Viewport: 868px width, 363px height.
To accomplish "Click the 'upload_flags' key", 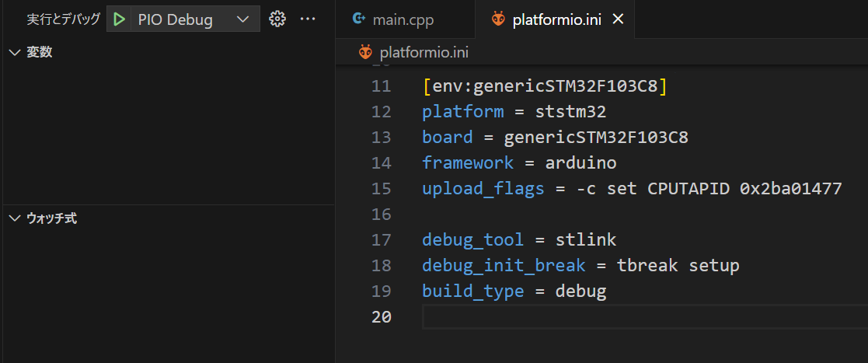I will tap(483, 189).
